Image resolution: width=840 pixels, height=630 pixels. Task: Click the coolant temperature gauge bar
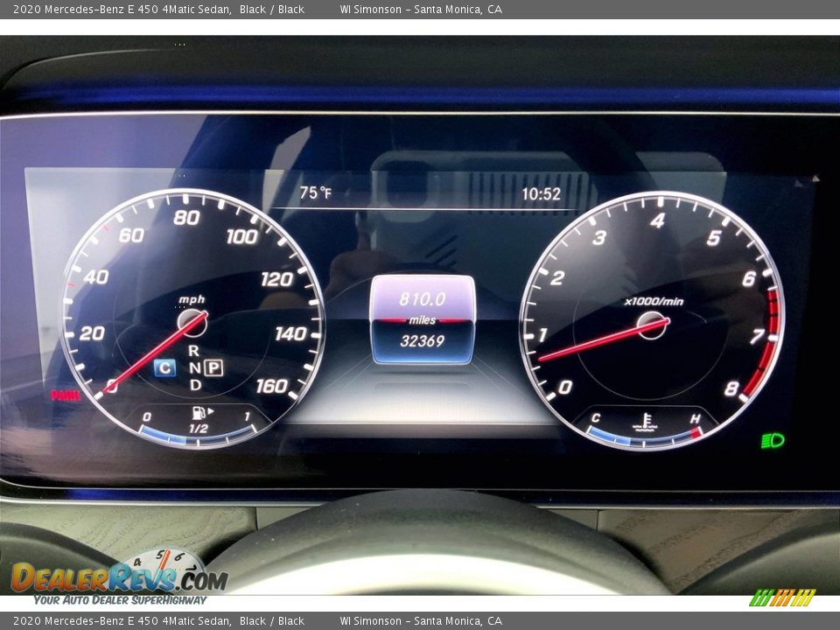coord(646,438)
